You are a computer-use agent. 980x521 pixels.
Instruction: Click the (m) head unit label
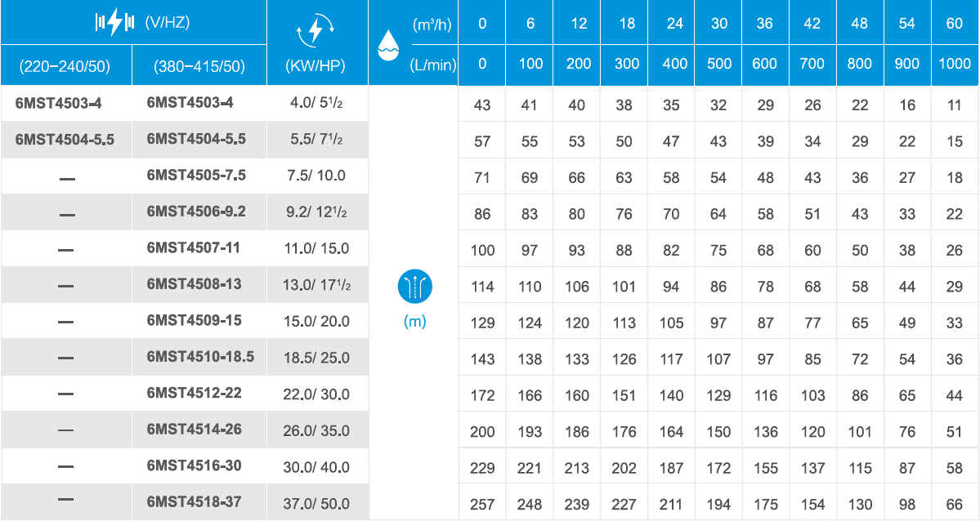[x=415, y=321]
